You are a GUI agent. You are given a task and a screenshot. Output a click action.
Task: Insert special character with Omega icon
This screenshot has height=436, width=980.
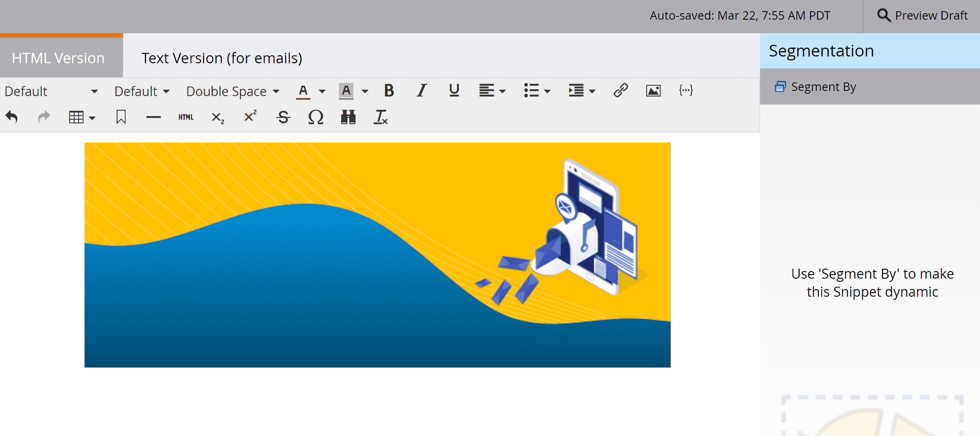click(315, 117)
